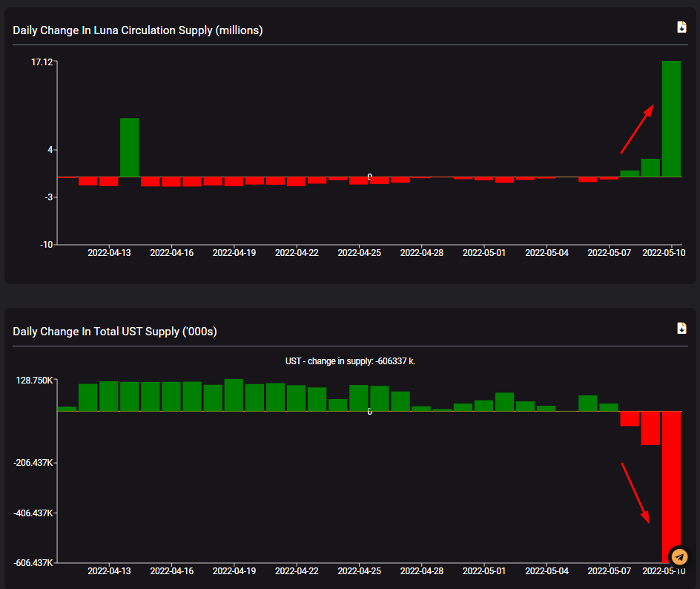Click the 'UST - change in supply: -606337 k.' tooltip text

[x=350, y=361]
